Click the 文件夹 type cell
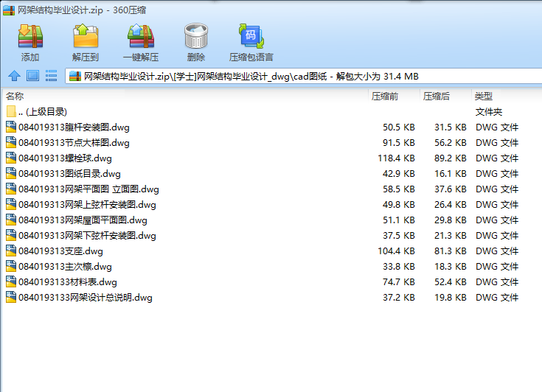Screen dimensions: 542x392 click(489, 112)
